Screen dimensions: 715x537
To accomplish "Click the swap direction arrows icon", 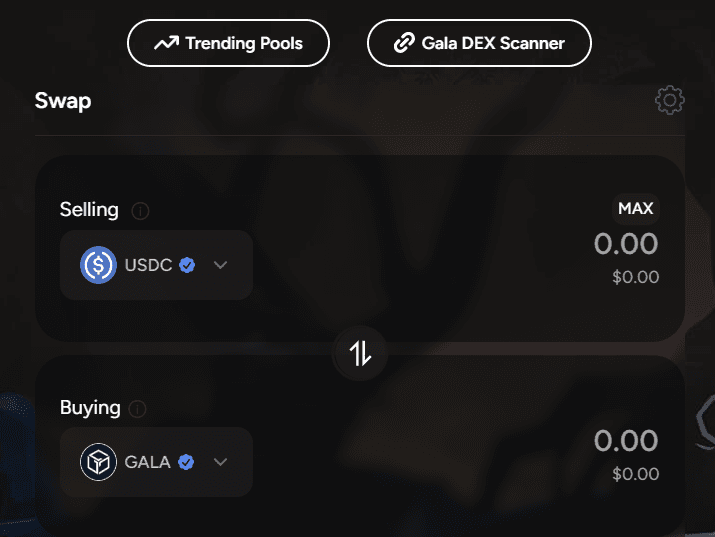I will tap(360, 352).
